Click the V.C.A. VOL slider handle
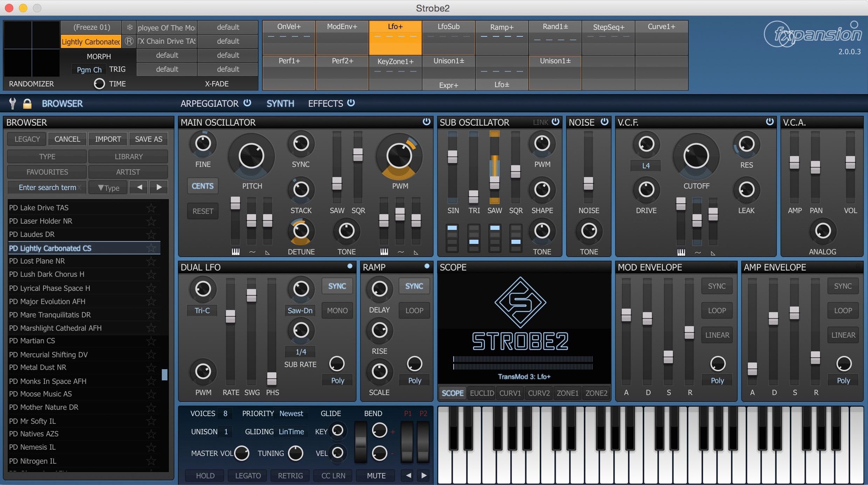This screenshot has height=485, width=868. 850,163
